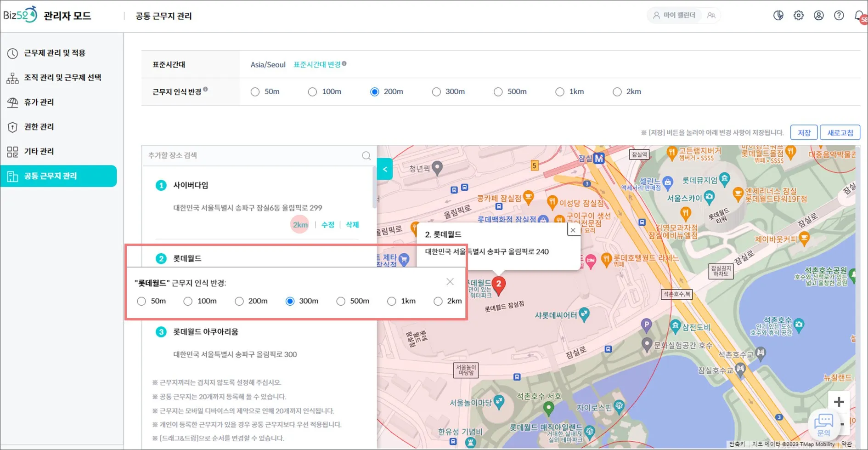Collapse the place list panel arrow
This screenshot has height=450, width=868.
(385, 169)
